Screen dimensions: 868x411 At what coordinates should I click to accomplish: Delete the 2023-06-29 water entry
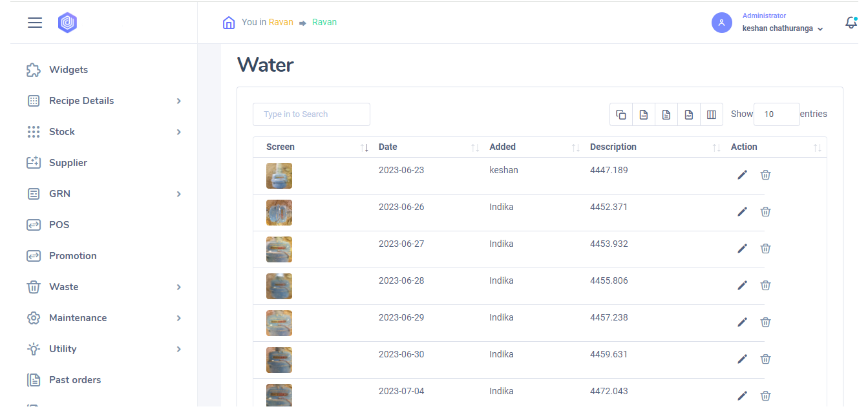coord(765,322)
